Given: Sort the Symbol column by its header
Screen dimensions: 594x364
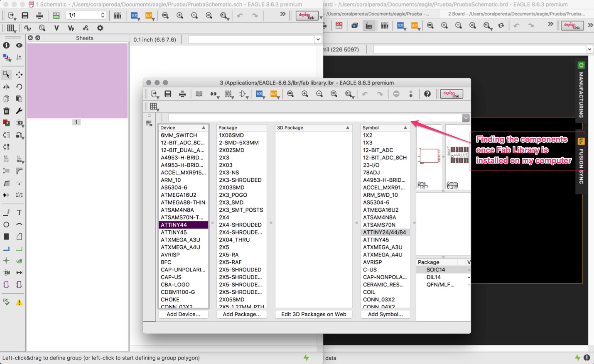Looking at the screenshot, I should (385, 127).
